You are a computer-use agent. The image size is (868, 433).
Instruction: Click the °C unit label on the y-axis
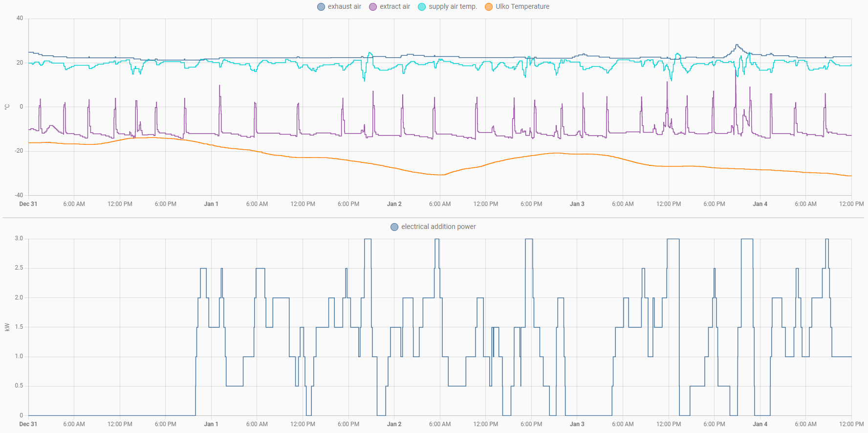tap(7, 107)
